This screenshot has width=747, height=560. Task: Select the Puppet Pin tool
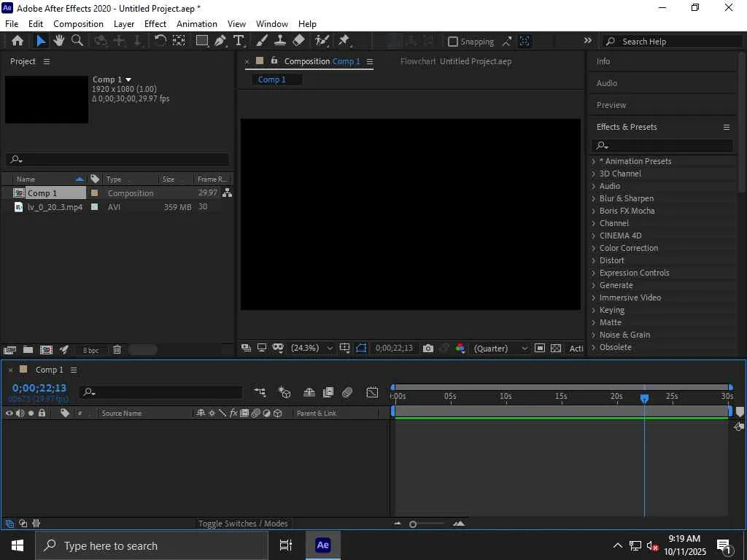(x=344, y=41)
